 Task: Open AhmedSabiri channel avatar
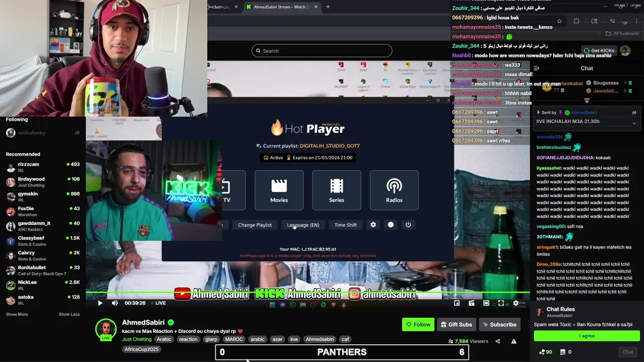coord(106,329)
